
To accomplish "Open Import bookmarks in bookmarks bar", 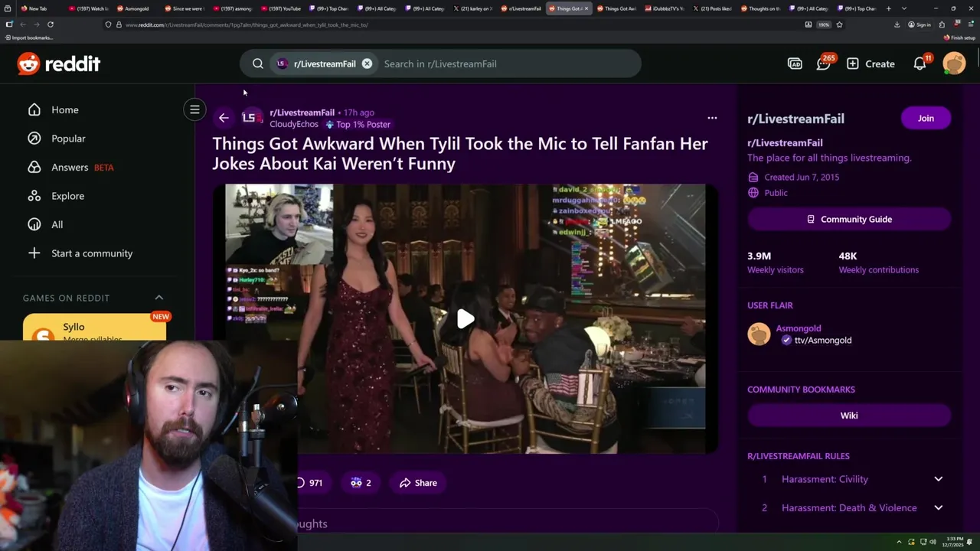I will tap(29, 37).
